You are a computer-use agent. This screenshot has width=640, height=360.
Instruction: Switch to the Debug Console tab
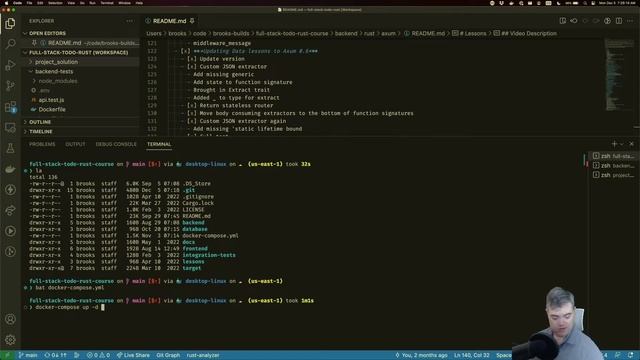click(116, 144)
